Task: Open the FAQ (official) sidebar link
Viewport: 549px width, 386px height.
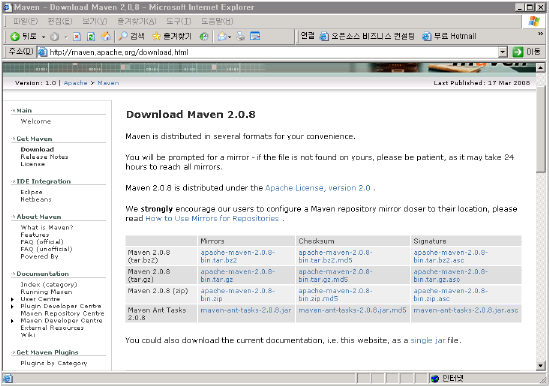Action: click(42, 242)
